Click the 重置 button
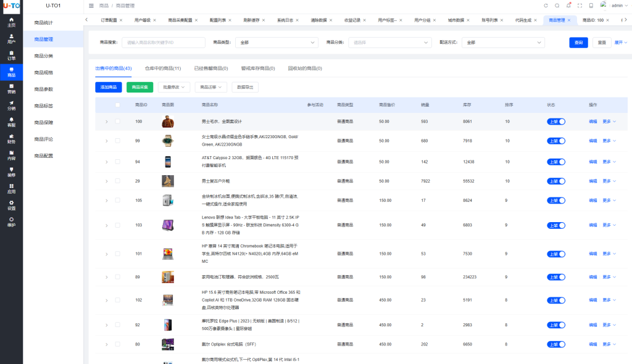Viewport: 632px width, 364px height. tap(602, 43)
